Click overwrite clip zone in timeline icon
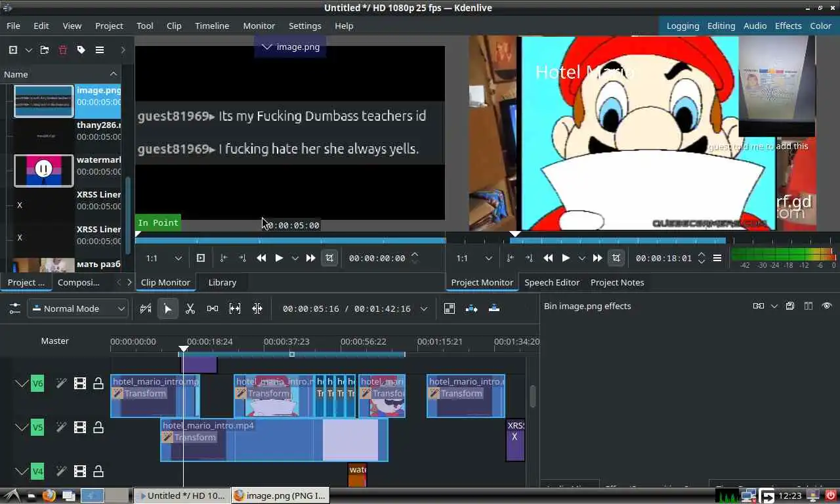Viewport: 840px width, 504px height. tap(494, 308)
